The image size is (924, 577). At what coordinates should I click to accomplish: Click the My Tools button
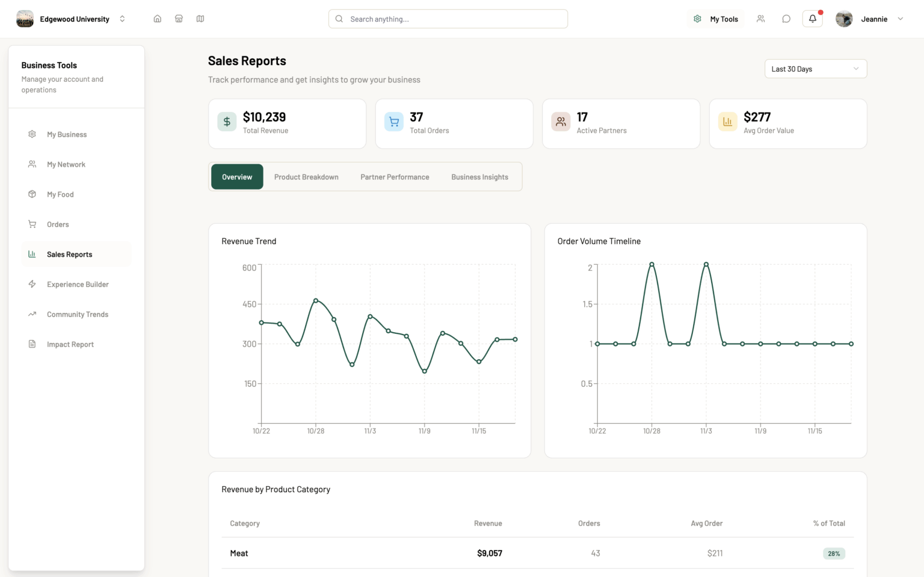715,19
